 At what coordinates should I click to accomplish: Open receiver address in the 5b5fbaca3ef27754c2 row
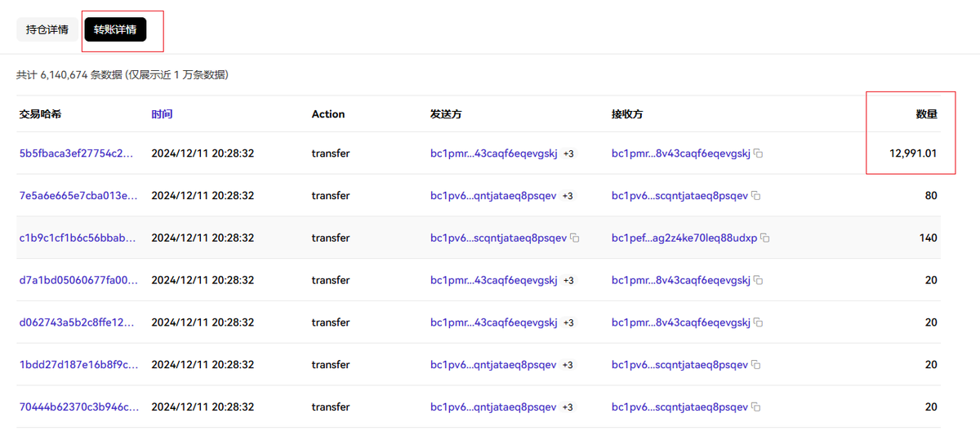(681, 153)
